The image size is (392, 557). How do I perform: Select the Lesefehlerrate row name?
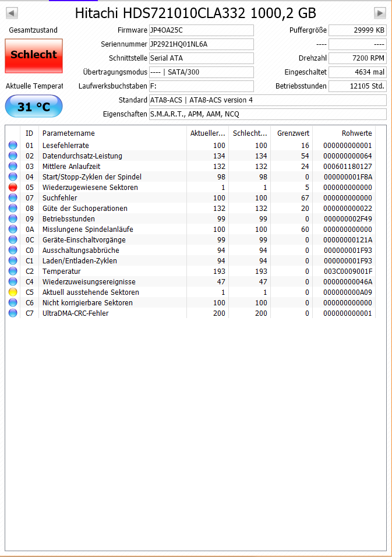pyautogui.click(x=66, y=145)
